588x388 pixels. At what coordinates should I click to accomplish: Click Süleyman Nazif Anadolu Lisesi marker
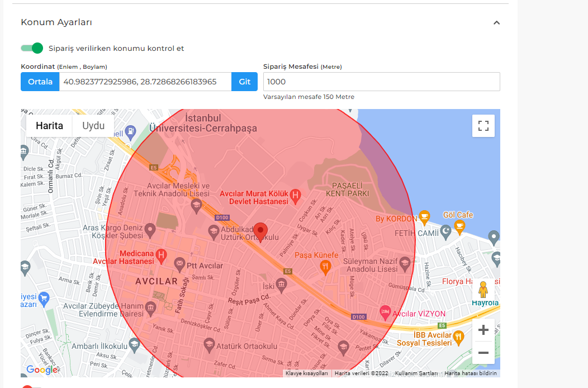click(x=405, y=263)
